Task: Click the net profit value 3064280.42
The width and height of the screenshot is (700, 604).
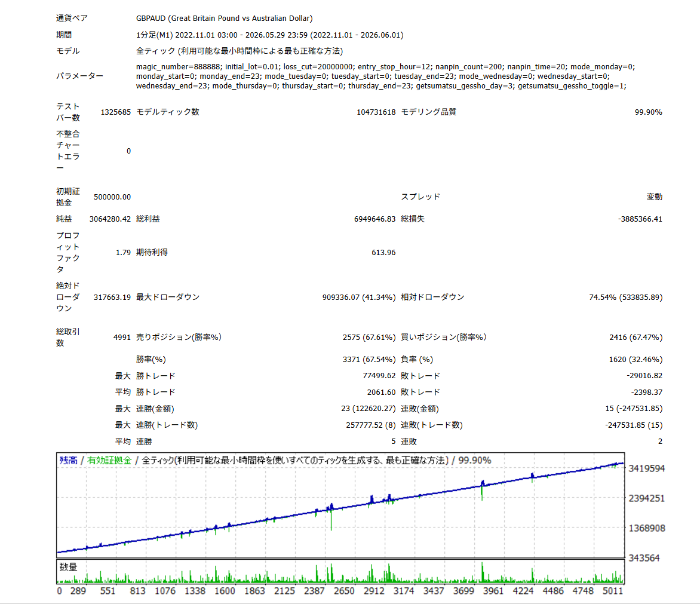Action: click(110, 219)
